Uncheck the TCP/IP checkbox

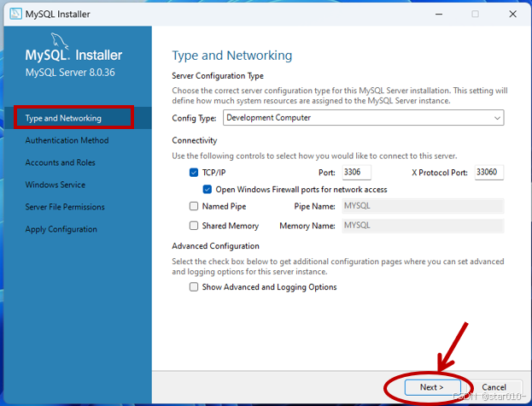point(194,173)
